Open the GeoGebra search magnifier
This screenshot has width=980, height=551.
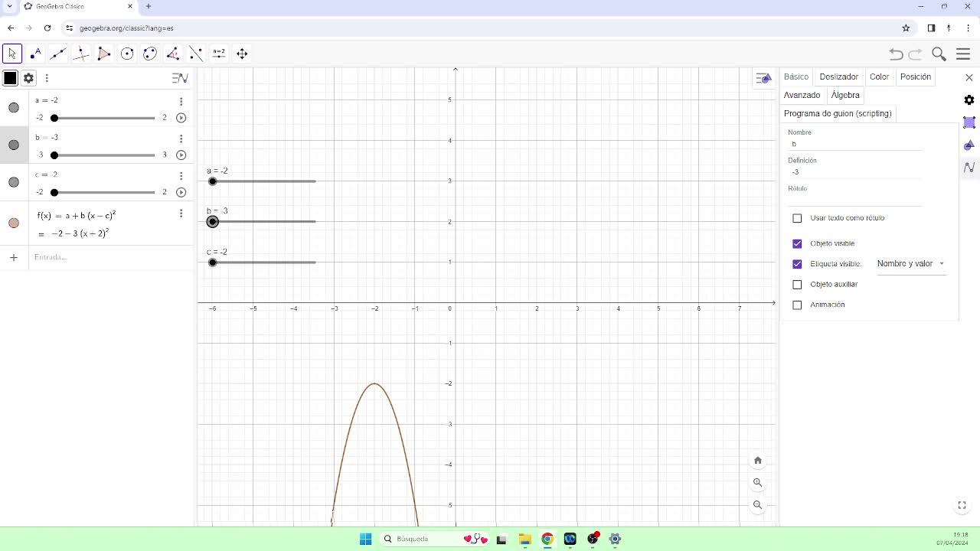pyautogui.click(x=939, y=54)
